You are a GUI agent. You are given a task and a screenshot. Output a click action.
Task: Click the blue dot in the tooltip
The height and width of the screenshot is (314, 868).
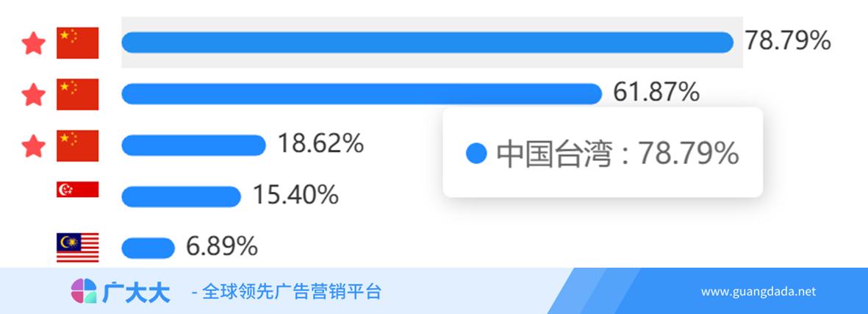click(x=476, y=154)
